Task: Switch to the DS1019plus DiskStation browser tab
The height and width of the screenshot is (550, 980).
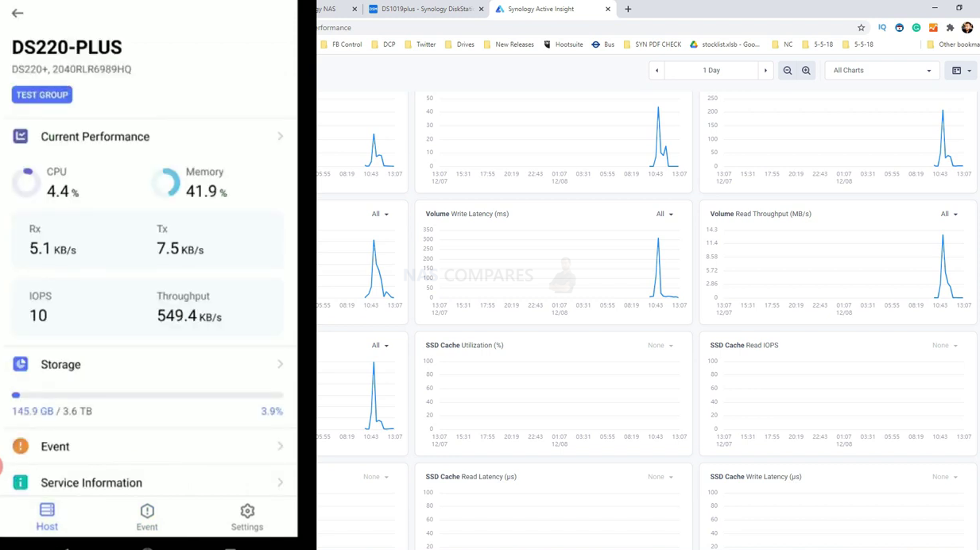Action: click(424, 9)
